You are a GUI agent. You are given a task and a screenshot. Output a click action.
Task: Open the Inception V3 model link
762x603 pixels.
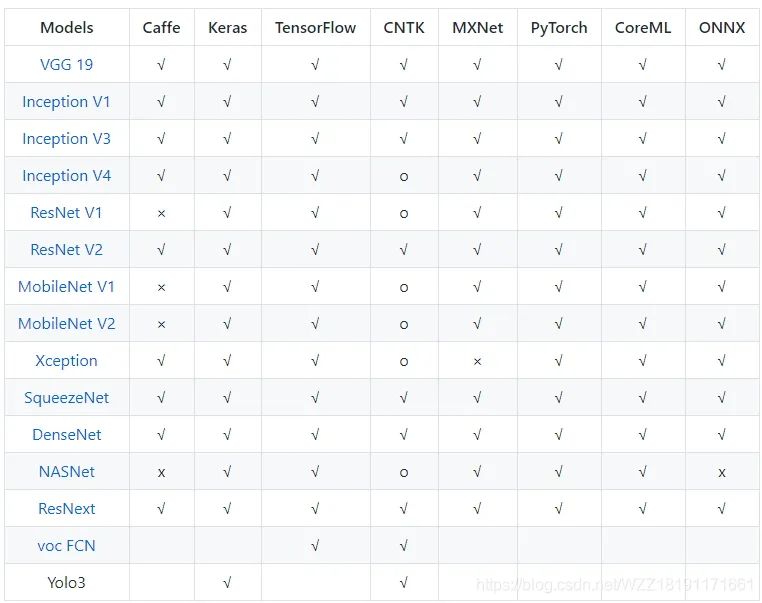[66, 138]
